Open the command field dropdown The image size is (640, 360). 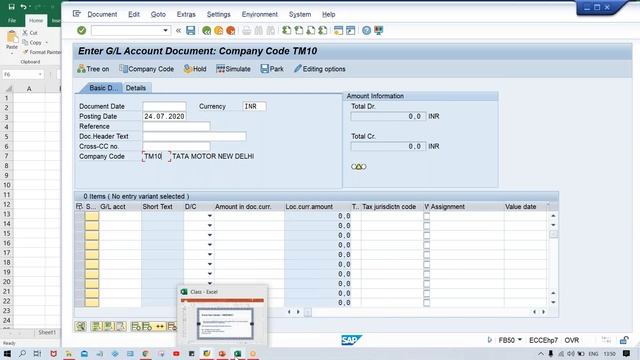point(165,31)
